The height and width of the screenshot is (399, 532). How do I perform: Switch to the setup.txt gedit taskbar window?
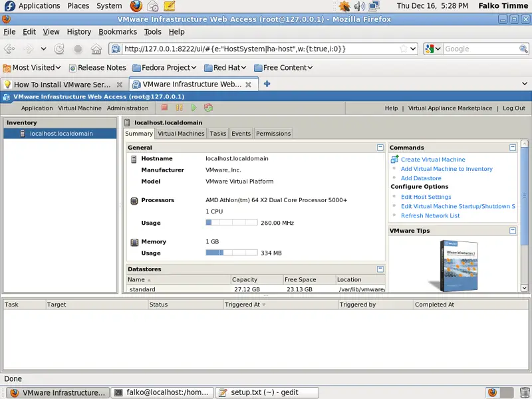267,392
